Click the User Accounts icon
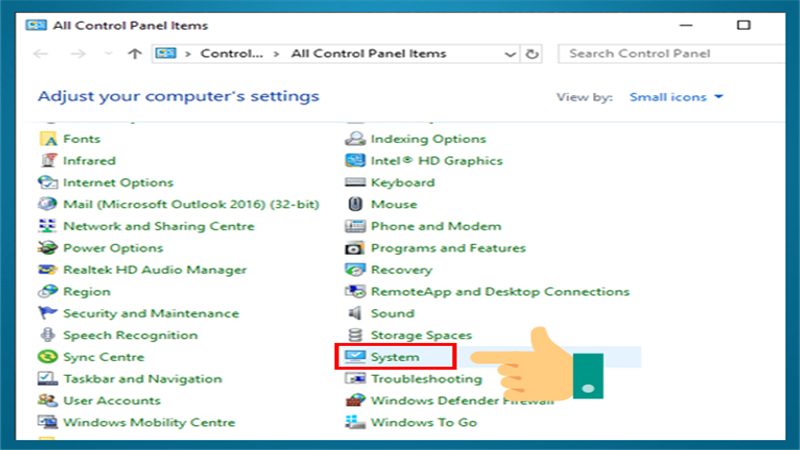Screen dimensions: 800x450 click(48, 401)
